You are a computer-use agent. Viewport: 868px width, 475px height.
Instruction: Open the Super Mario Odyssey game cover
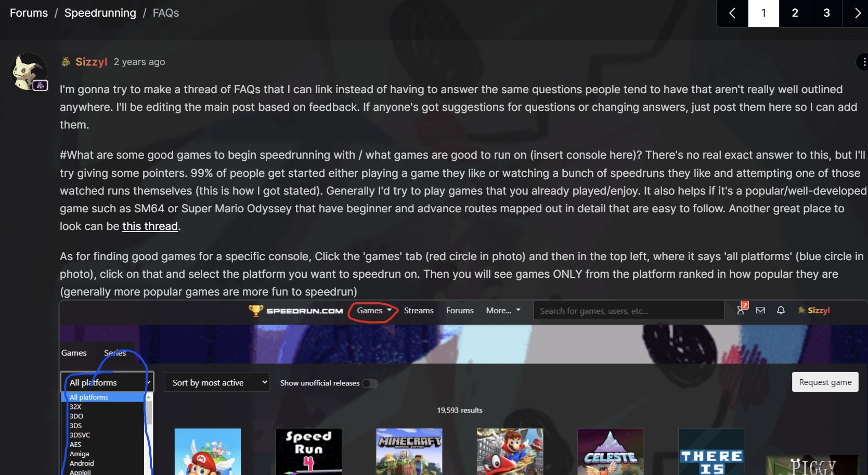point(510,452)
